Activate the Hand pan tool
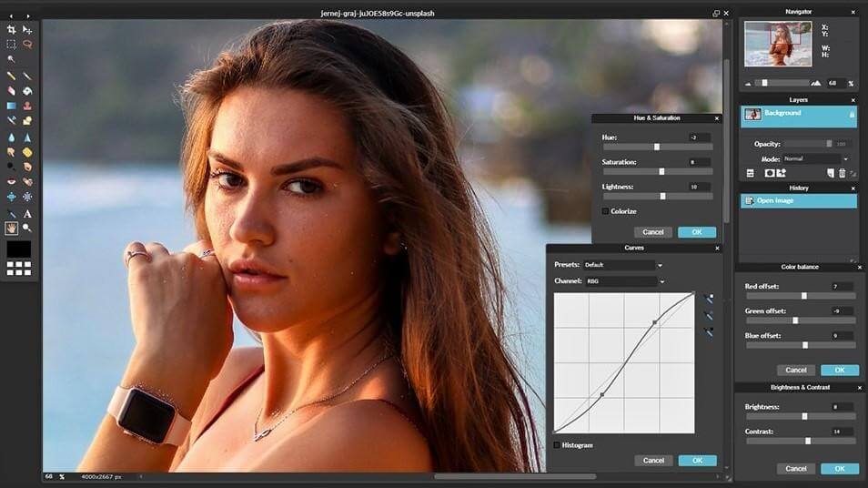The image size is (868, 488). click(11, 228)
